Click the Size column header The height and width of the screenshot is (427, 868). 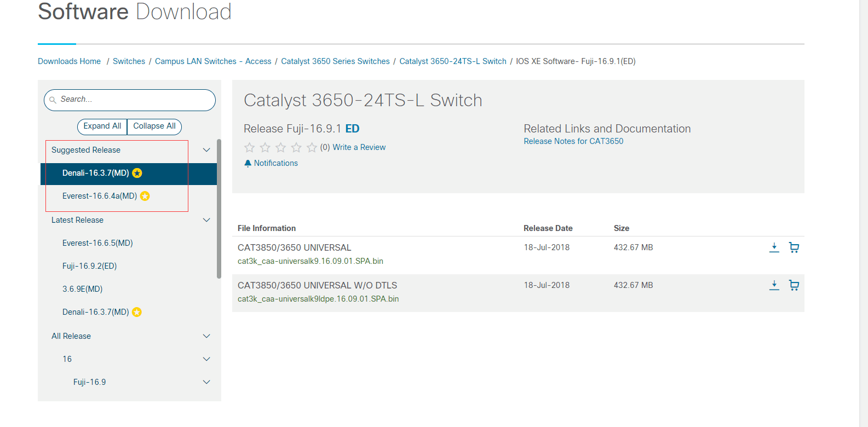[x=622, y=228]
